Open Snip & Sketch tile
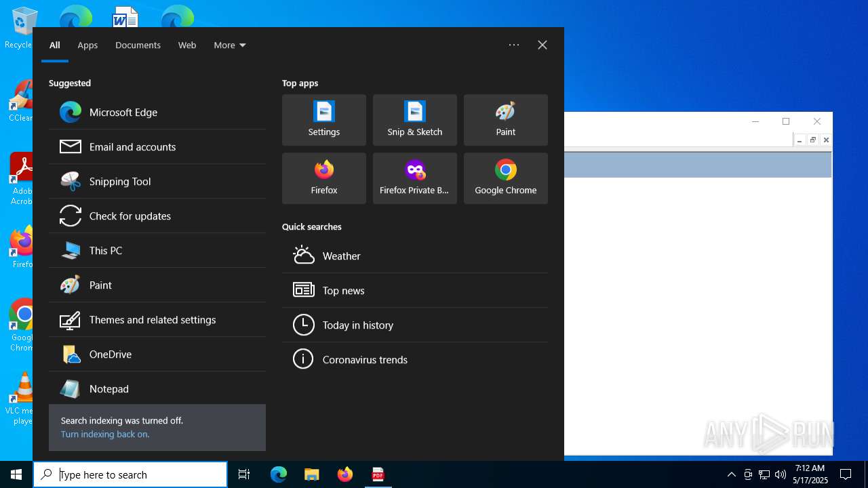The height and width of the screenshot is (488, 868). [x=415, y=120]
